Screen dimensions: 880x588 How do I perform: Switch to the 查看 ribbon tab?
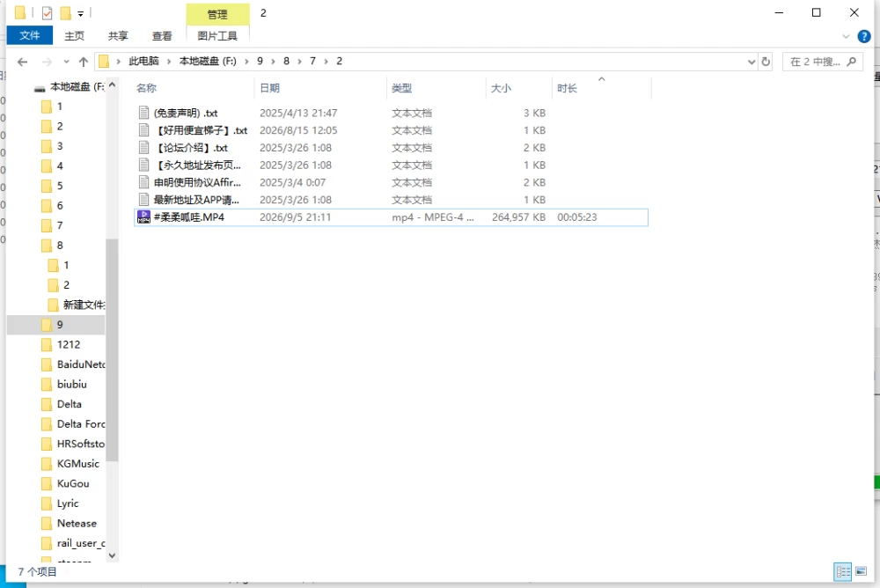pyautogui.click(x=162, y=36)
